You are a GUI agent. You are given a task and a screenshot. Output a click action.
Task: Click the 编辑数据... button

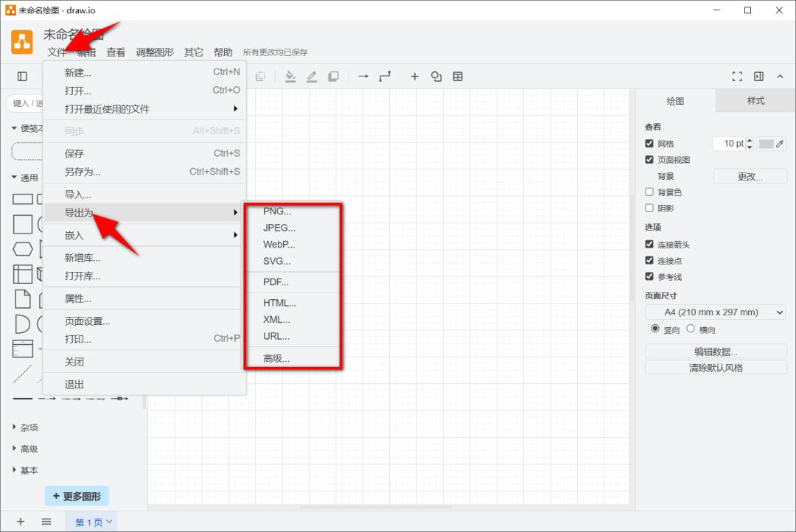coord(716,351)
